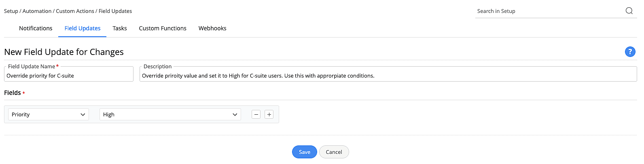Open the Tasks tab
This screenshot has height=164, width=644.
120,28
